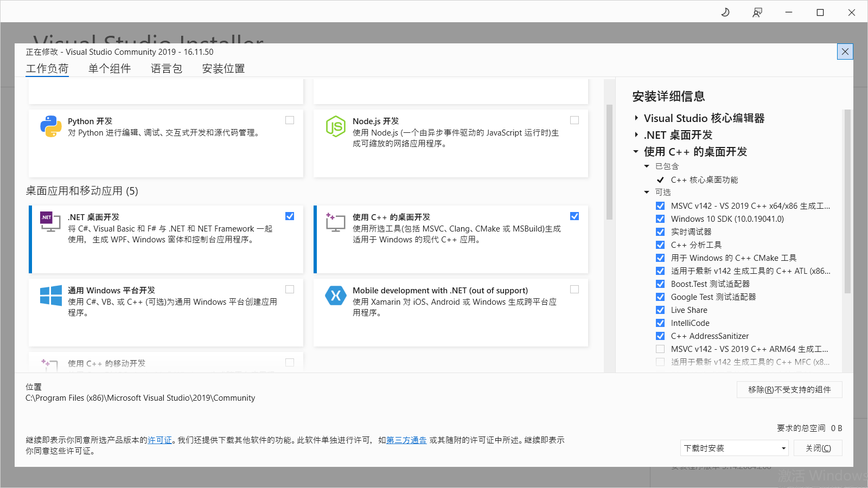868x488 pixels.
Task: Enable the 通用 Windows 平台开发 checkbox
Action: 290,290
